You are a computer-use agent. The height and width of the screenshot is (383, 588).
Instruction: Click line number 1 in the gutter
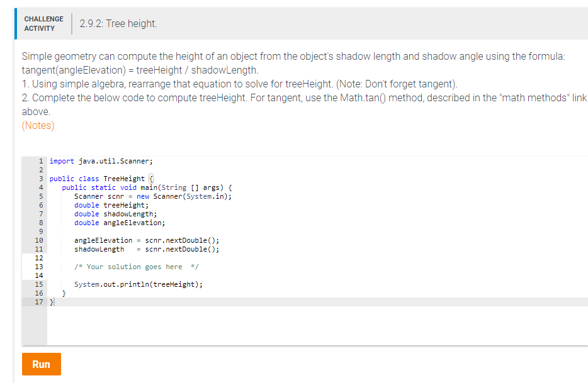(x=40, y=160)
